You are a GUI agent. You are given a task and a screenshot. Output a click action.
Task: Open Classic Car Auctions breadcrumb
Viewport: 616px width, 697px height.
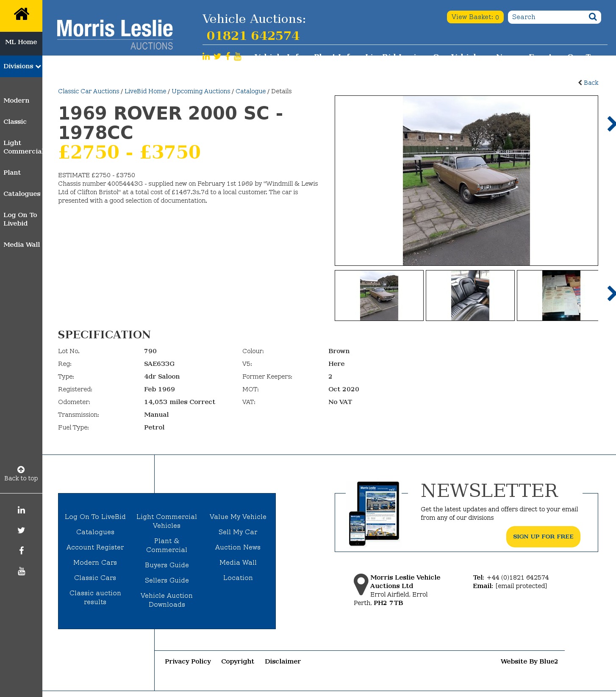coord(89,91)
